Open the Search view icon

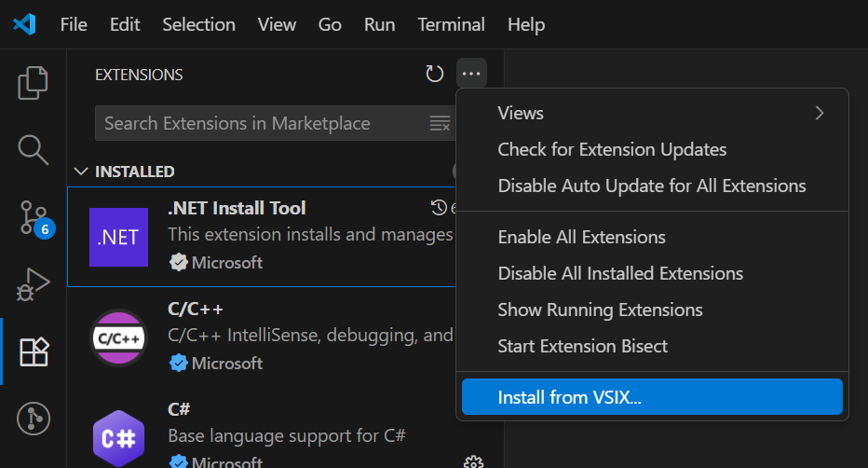tap(34, 149)
